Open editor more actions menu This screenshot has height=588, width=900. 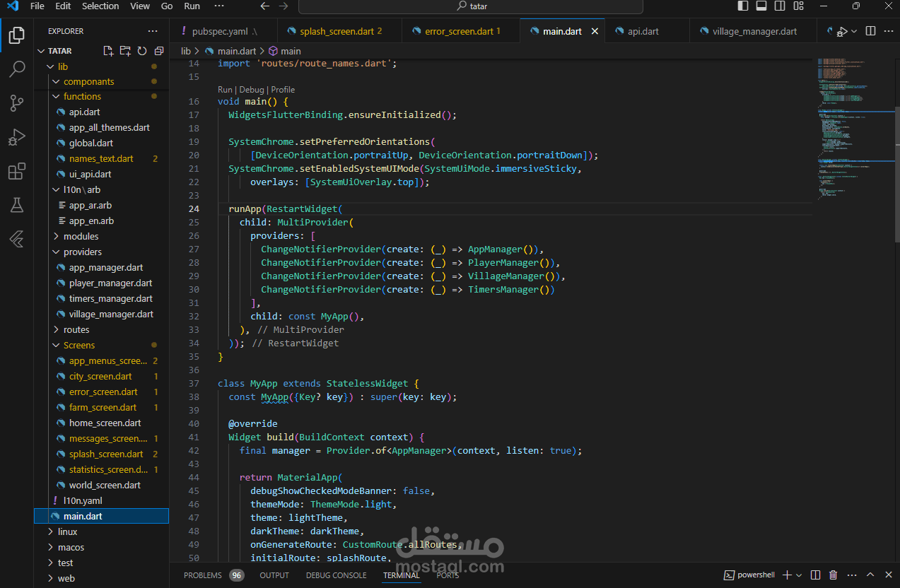point(888,31)
